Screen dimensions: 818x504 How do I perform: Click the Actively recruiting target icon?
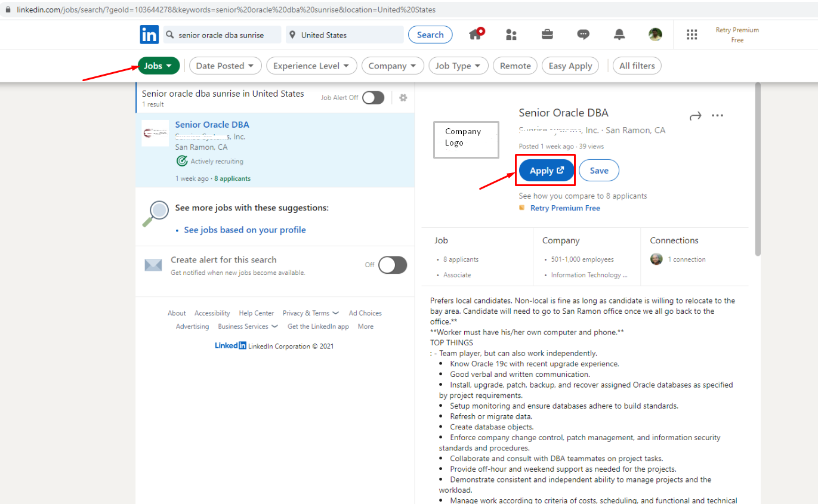182,161
